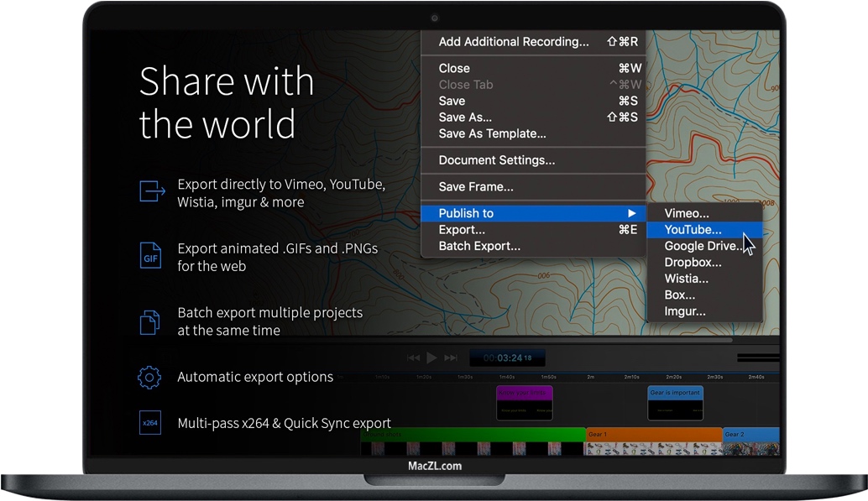This screenshot has width=868, height=501.
Task: Click the 00:03:24 timecode display
Action: (507, 358)
